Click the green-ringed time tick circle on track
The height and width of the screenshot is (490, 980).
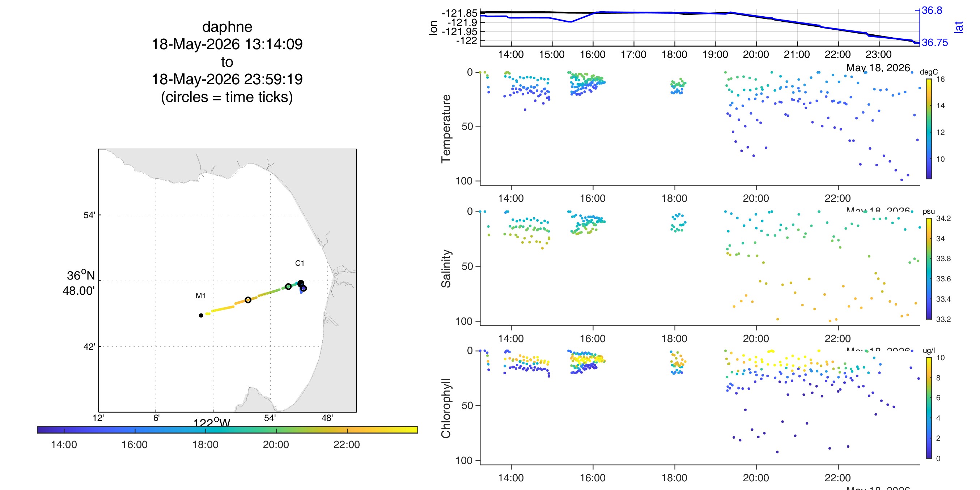tap(288, 286)
